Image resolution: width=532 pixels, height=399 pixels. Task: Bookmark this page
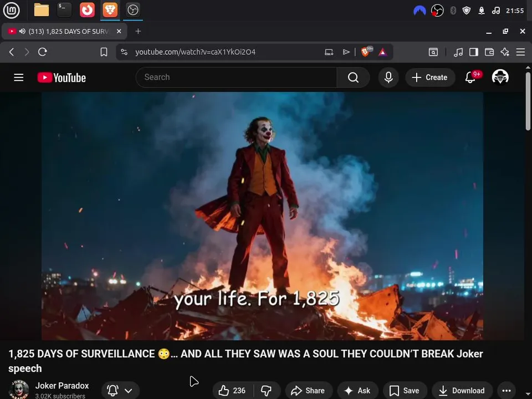[104, 52]
